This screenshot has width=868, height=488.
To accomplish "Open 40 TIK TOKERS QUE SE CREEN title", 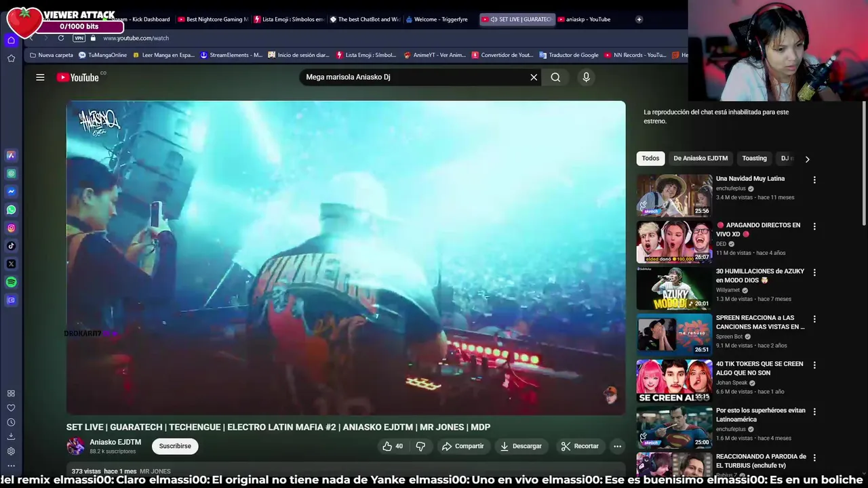I will point(759,369).
